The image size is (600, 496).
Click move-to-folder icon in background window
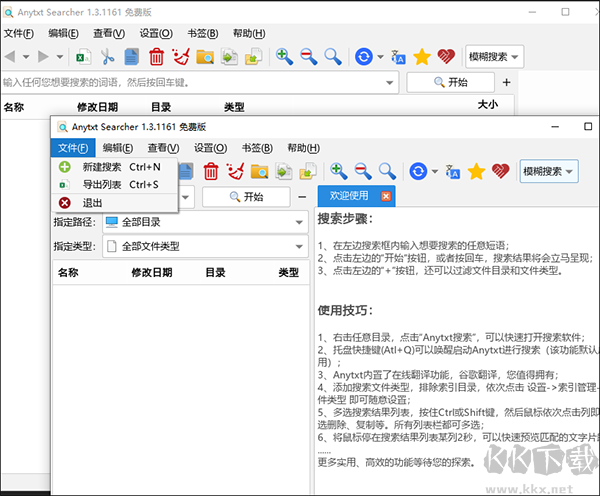click(253, 57)
